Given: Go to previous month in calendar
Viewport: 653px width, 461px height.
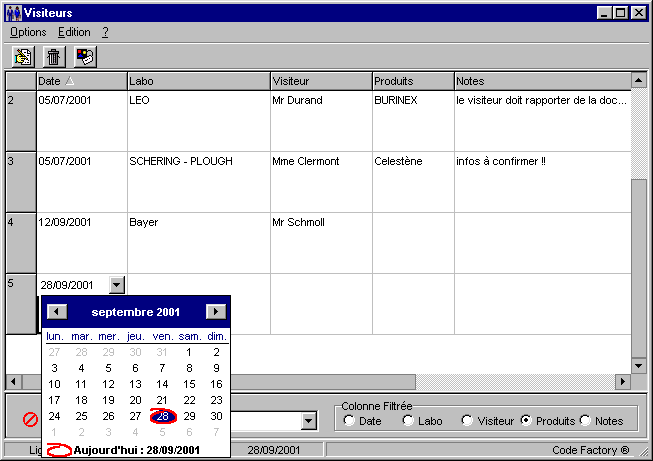Looking at the screenshot, I should pyautogui.click(x=57, y=311).
